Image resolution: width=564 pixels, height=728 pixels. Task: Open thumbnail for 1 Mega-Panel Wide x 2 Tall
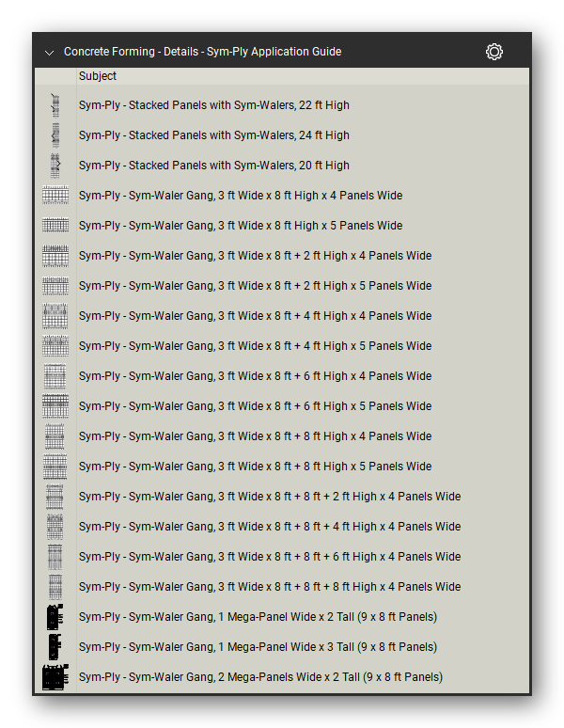click(x=55, y=617)
